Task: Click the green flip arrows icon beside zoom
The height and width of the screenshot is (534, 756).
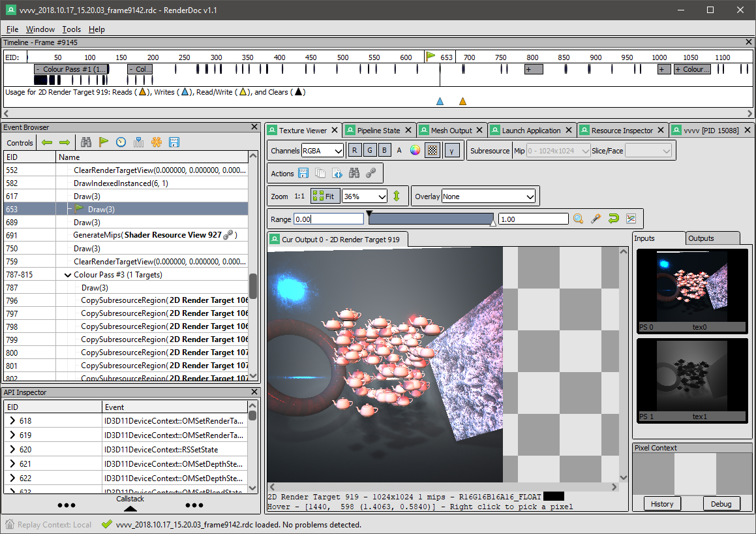Action: (397, 196)
